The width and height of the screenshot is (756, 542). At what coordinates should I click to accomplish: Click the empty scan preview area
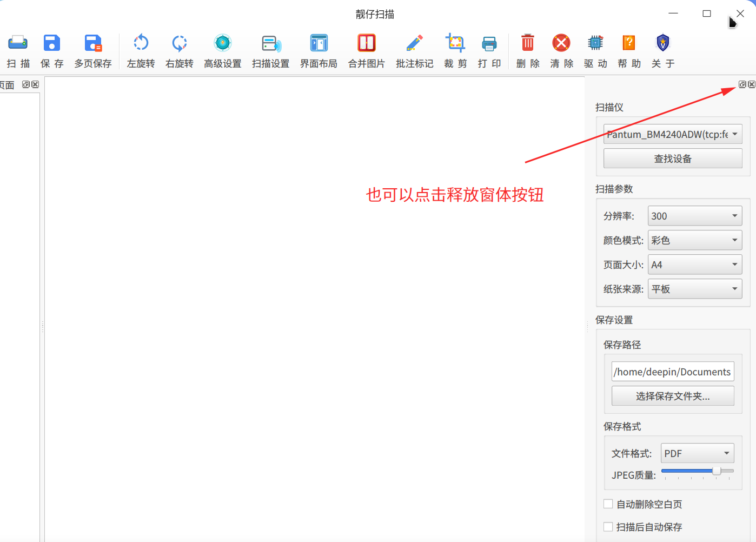tap(315, 309)
